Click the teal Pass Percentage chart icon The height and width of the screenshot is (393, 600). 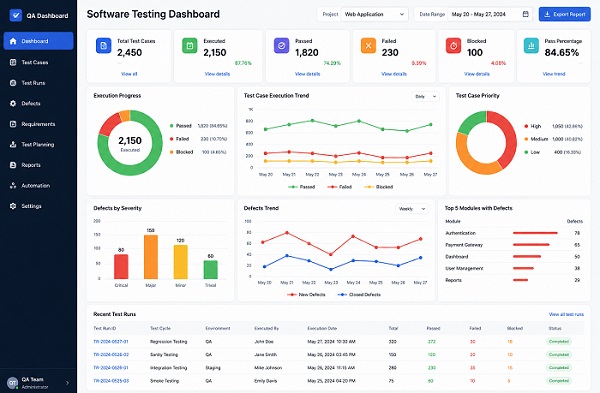point(531,46)
